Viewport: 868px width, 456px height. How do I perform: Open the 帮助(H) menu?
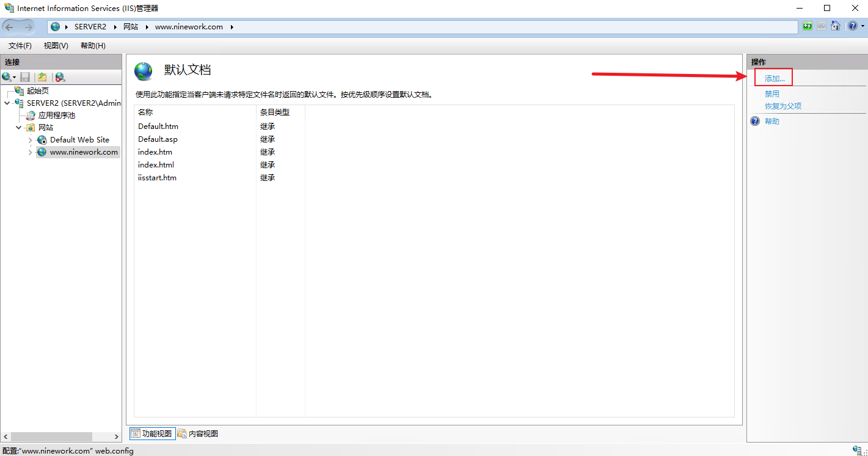click(x=93, y=46)
